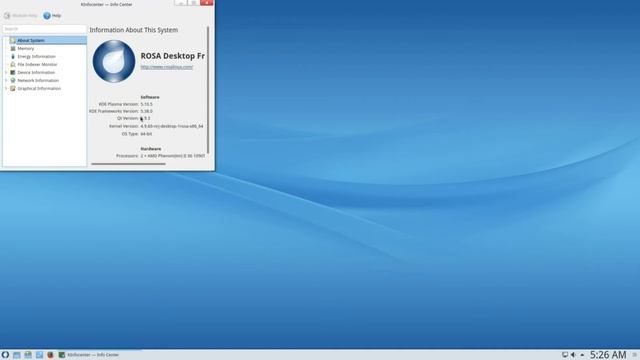Select File Indexer Monitor entry
Image resolution: width=640 pixels, height=360 pixels.
37,64
